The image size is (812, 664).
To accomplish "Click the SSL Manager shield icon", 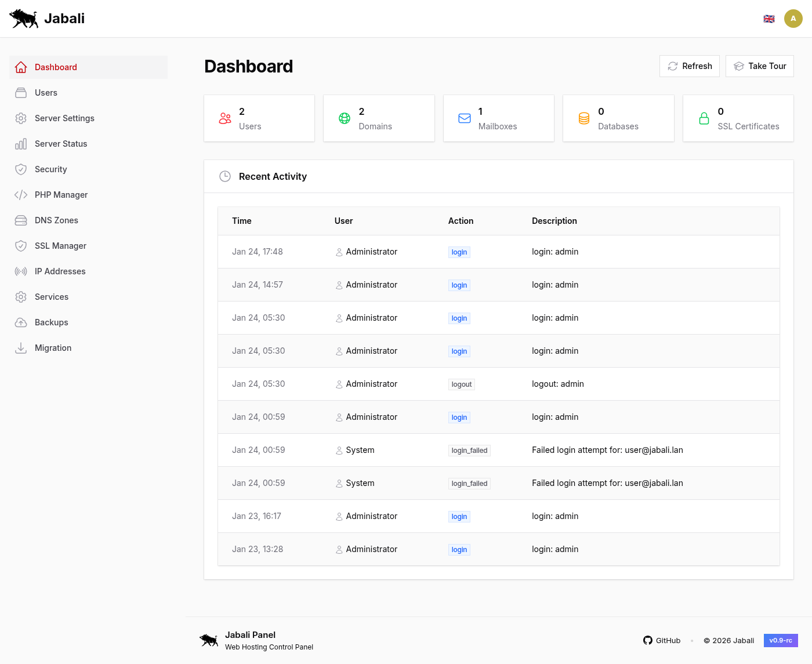I will [21, 246].
